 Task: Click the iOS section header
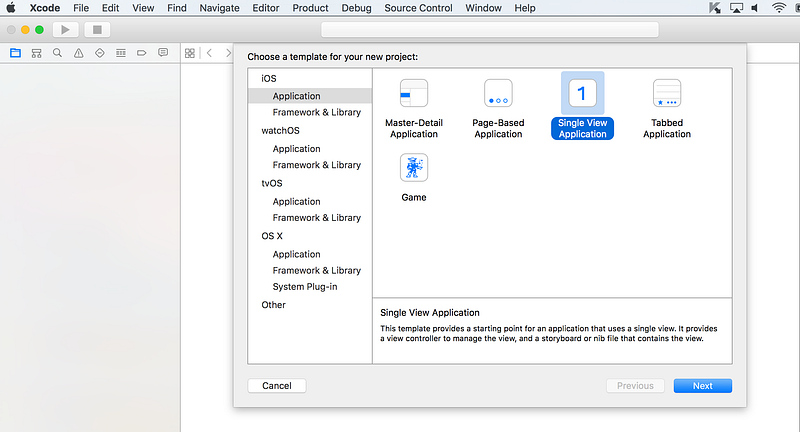(269, 79)
